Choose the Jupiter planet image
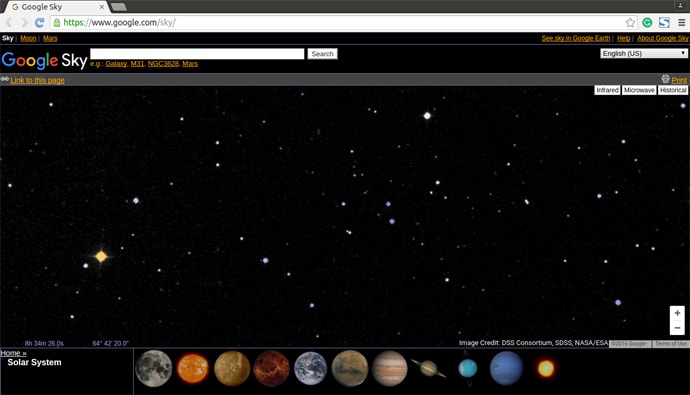 click(x=389, y=369)
